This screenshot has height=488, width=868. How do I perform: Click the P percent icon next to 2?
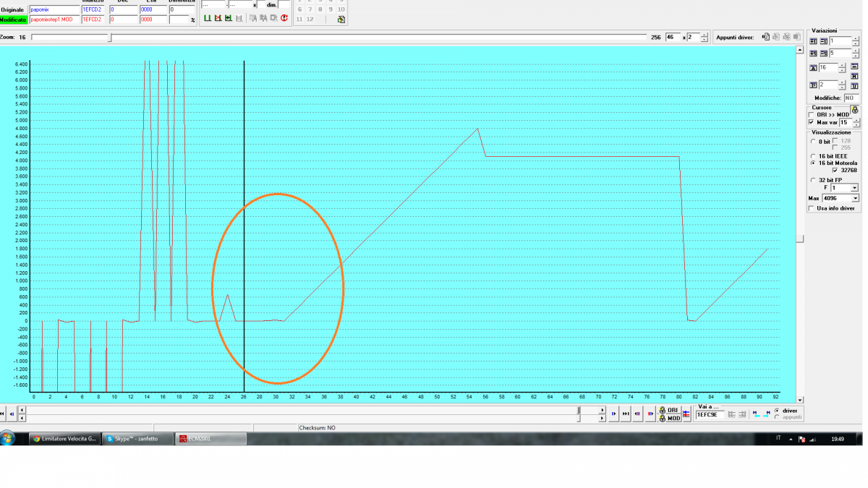point(813,85)
